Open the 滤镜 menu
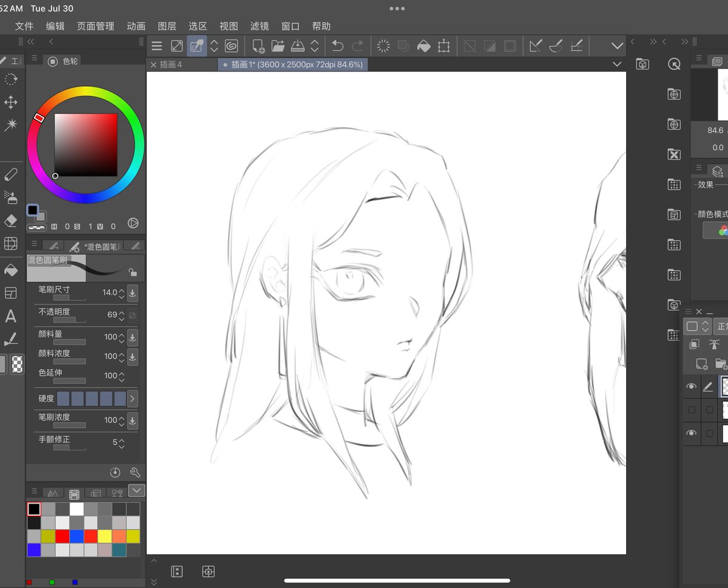The image size is (728, 588). click(259, 26)
